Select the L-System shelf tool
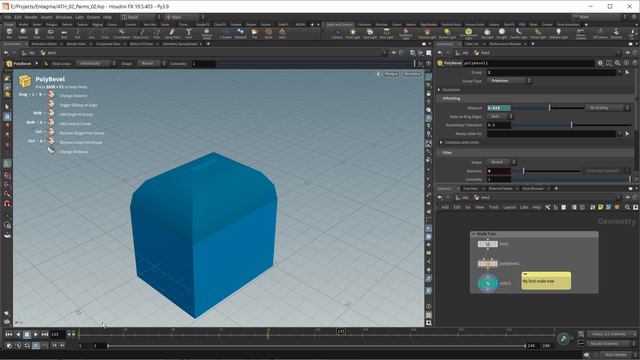 tap(225, 33)
